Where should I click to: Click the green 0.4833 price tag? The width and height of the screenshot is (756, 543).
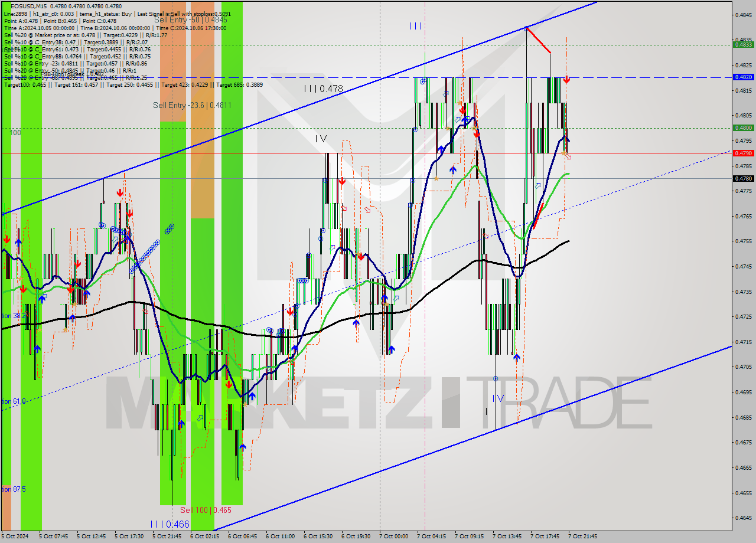click(742, 44)
